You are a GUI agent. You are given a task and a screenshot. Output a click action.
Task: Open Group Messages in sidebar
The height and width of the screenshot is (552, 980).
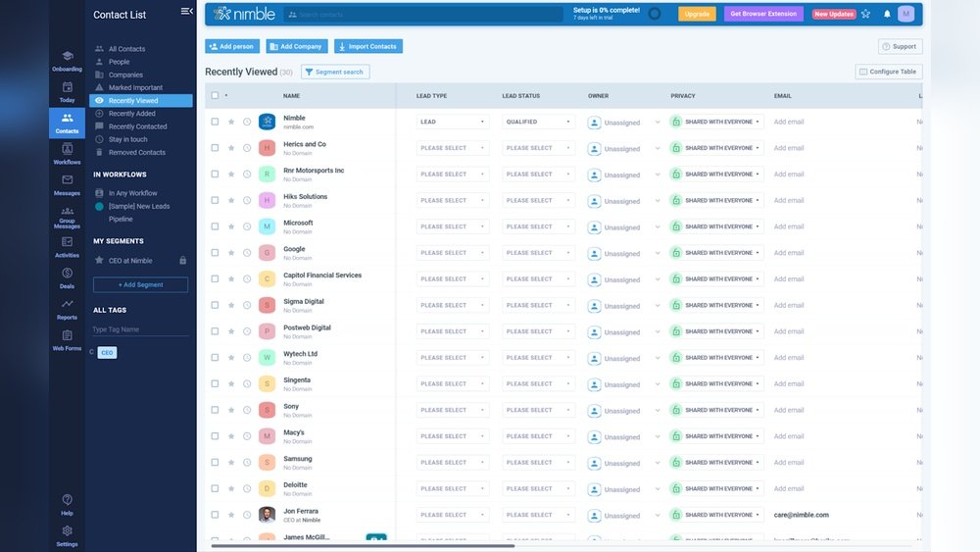pos(67,216)
